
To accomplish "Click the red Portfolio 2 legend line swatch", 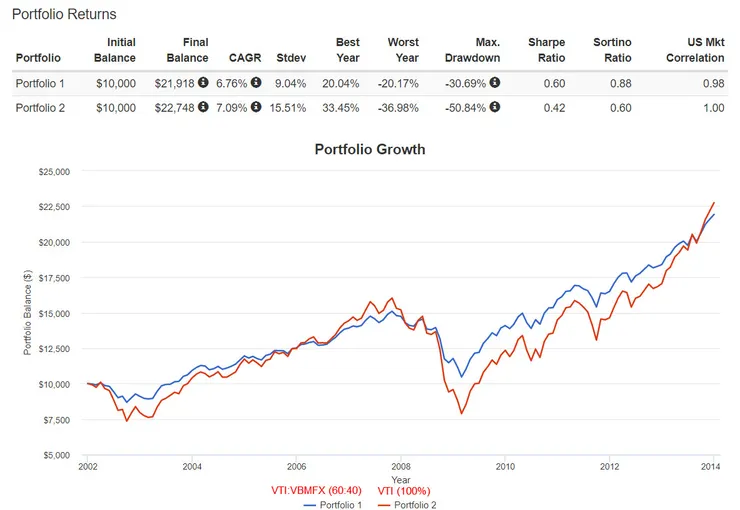I will [383, 504].
